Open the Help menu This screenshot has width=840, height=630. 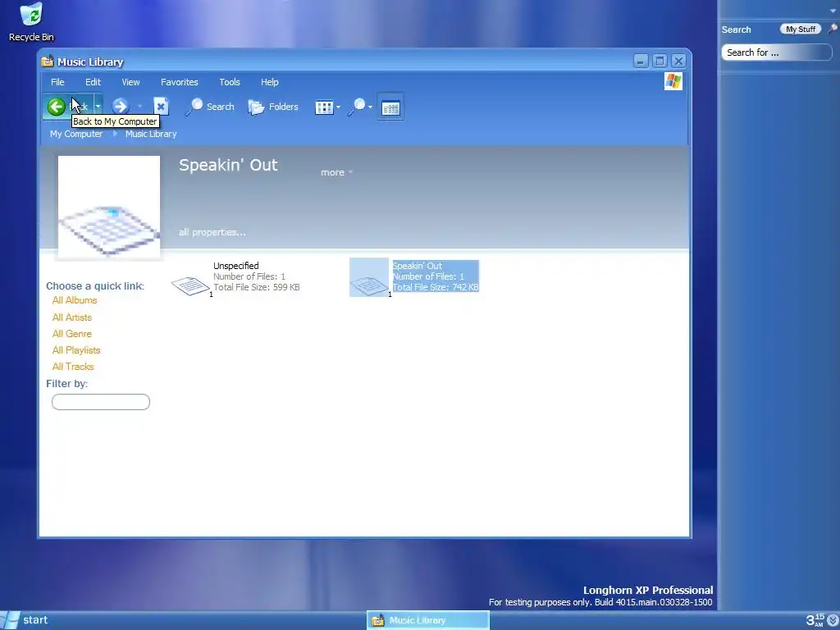tap(269, 82)
